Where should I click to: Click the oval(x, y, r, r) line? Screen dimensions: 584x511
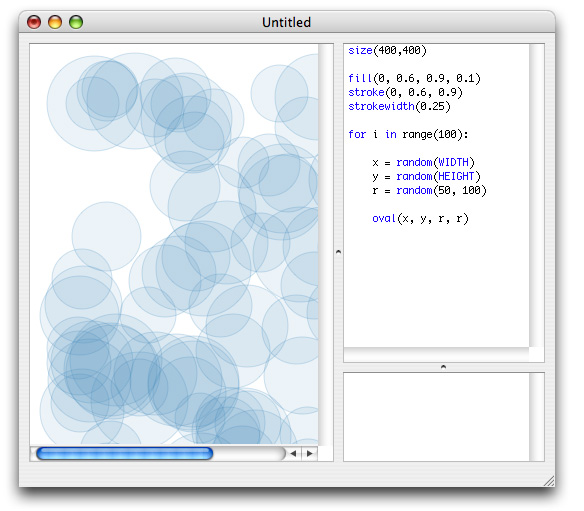click(420, 218)
